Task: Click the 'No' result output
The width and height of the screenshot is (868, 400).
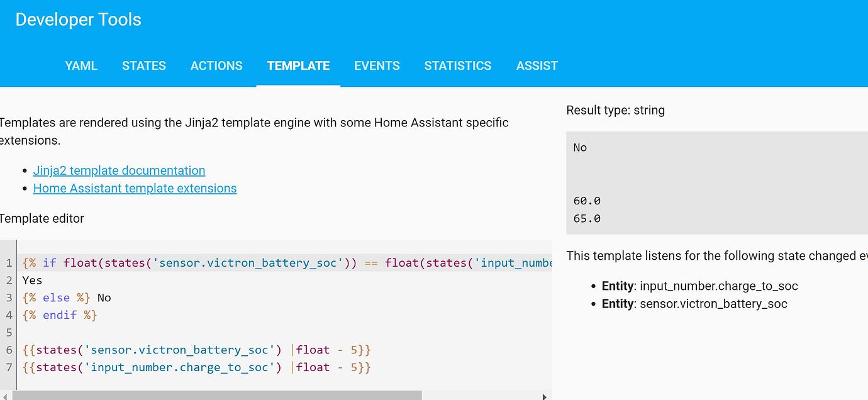Action: (x=580, y=148)
